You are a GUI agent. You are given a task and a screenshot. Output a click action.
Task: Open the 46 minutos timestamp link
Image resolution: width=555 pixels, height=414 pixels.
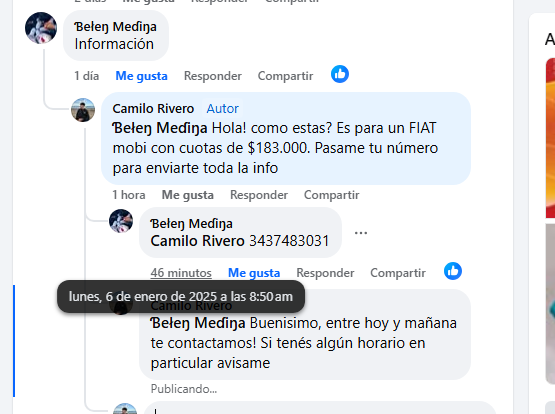tap(181, 273)
